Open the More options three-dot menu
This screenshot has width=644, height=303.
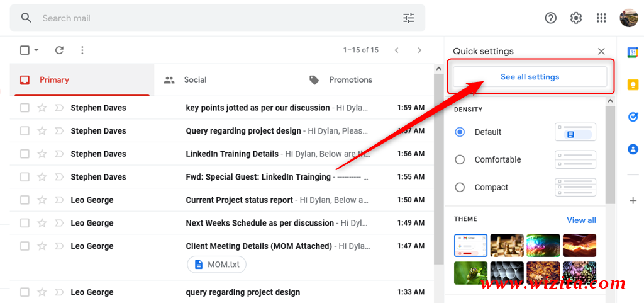[82, 50]
